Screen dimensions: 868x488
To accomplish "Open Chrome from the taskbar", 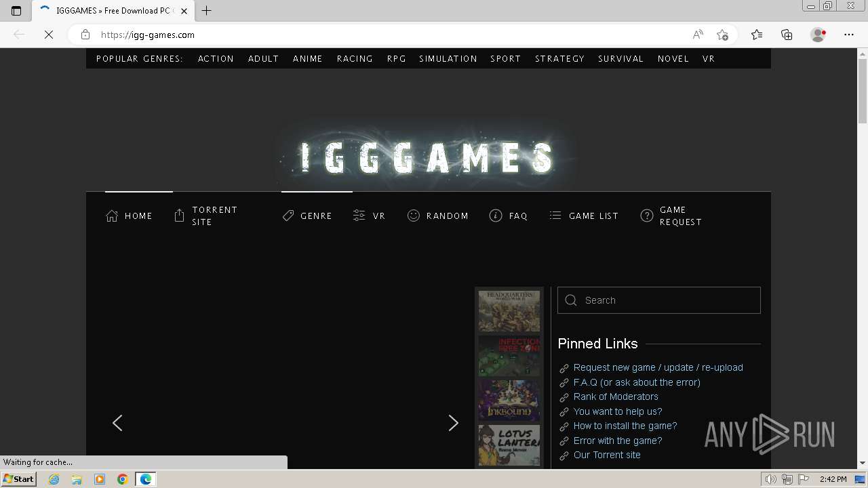I will pyautogui.click(x=123, y=479).
